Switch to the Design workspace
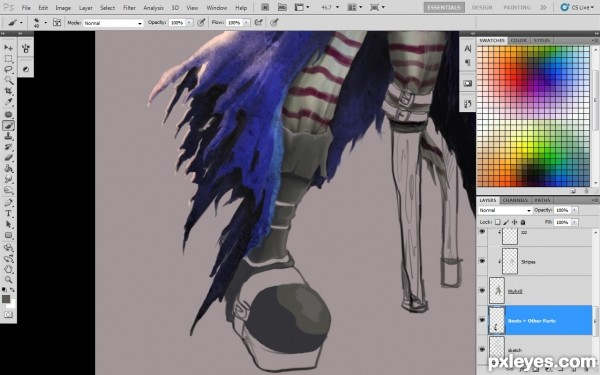600x375 pixels. point(482,7)
